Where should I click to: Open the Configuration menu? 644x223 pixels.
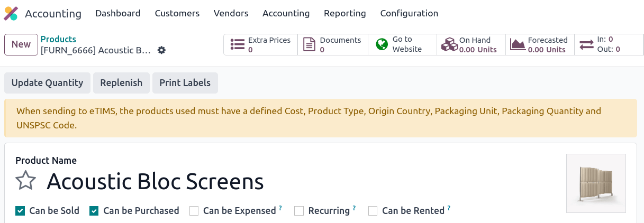pos(409,13)
